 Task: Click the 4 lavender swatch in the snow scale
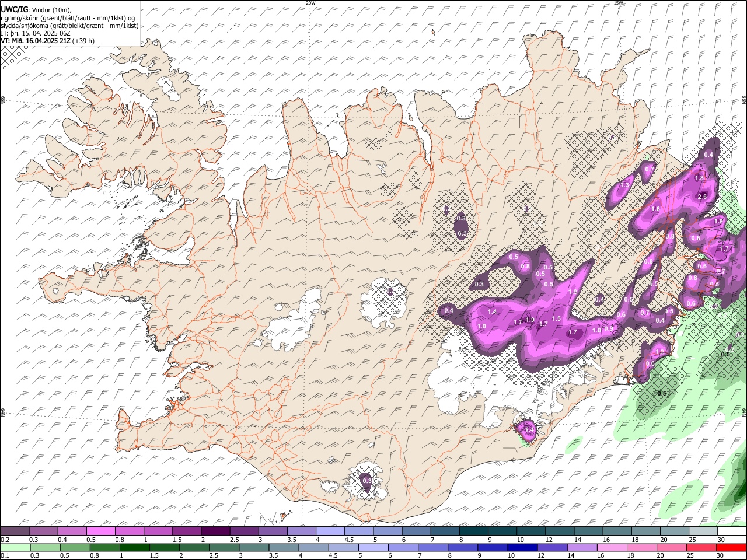coord(330,531)
